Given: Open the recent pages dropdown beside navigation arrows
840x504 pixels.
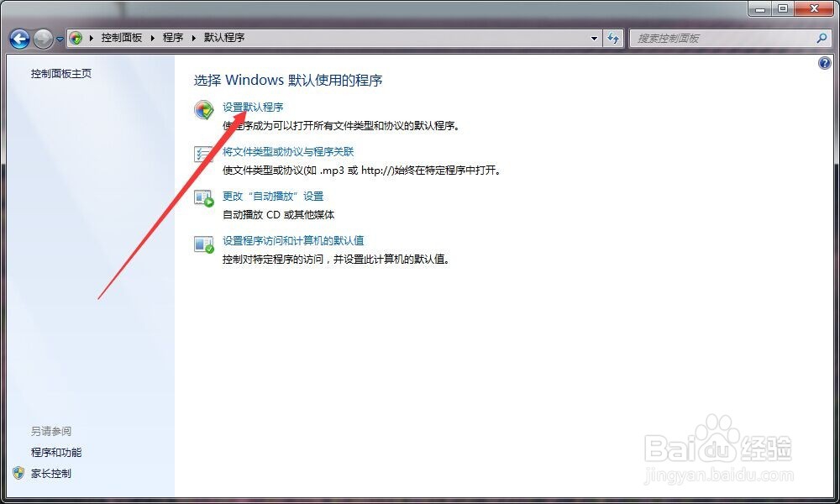Looking at the screenshot, I should pos(59,38).
